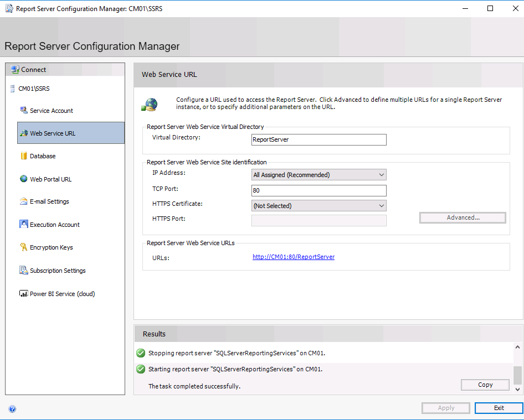Click the E-mail Settings envelope icon

[23, 201]
